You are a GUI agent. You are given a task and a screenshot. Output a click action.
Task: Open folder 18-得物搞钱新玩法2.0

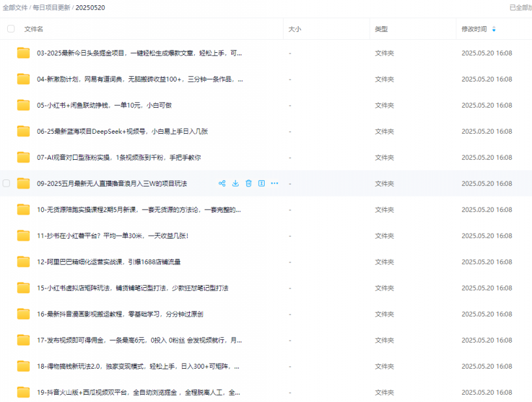140,366
